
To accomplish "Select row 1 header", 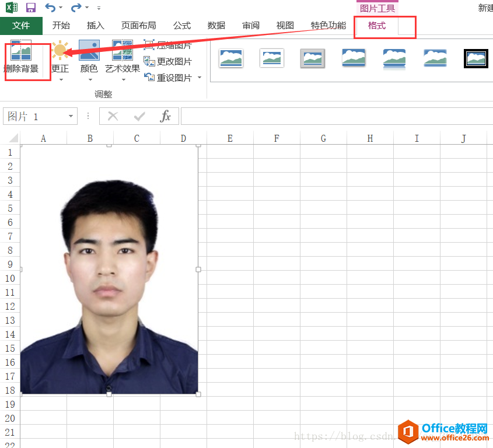I will tap(10, 152).
